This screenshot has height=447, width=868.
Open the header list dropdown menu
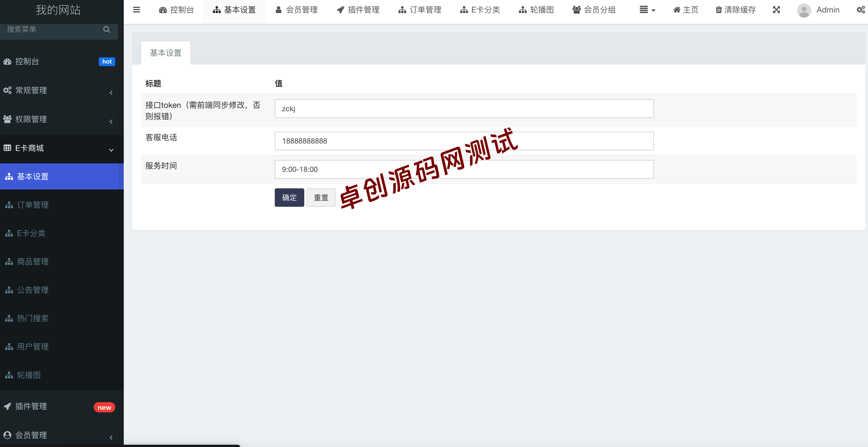click(x=647, y=10)
